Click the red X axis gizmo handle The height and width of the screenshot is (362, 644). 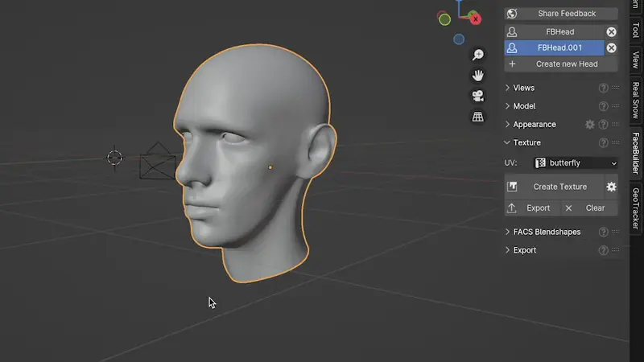[475, 19]
